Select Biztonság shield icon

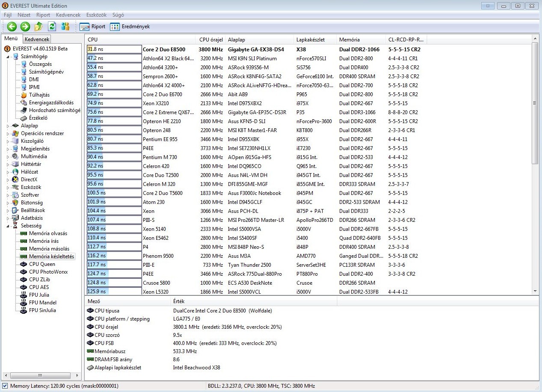(16, 203)
